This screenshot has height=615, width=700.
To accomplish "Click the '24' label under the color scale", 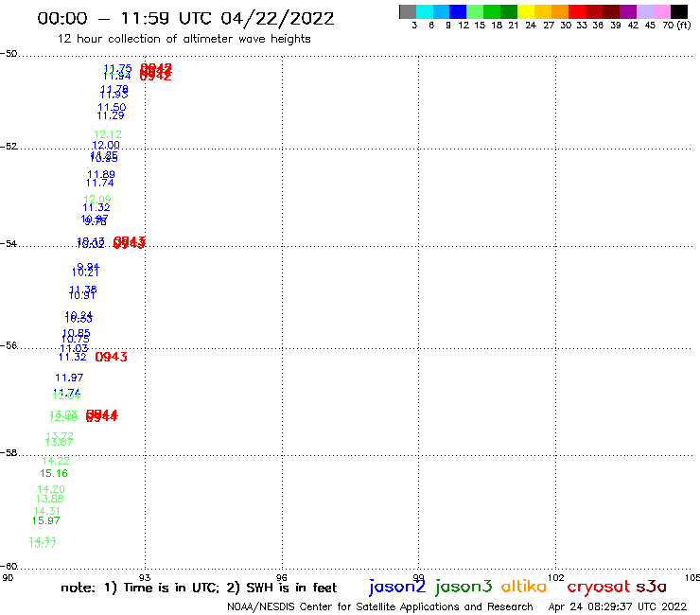I will point(531,26).
